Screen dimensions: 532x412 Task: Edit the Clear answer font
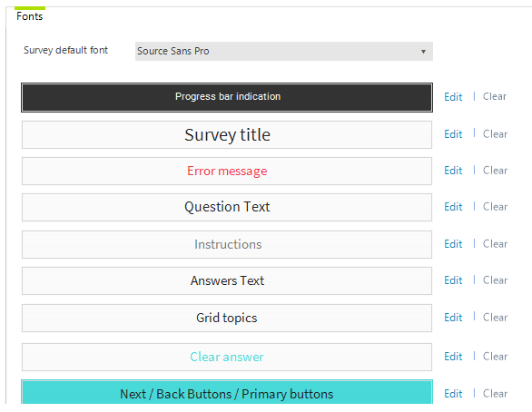pos(453,357)
